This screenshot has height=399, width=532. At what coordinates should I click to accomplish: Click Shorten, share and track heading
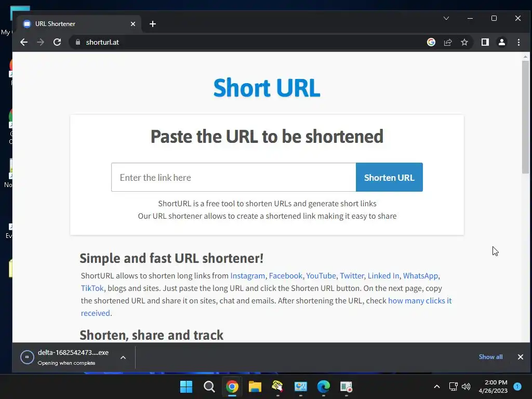[x=151, y=335]
